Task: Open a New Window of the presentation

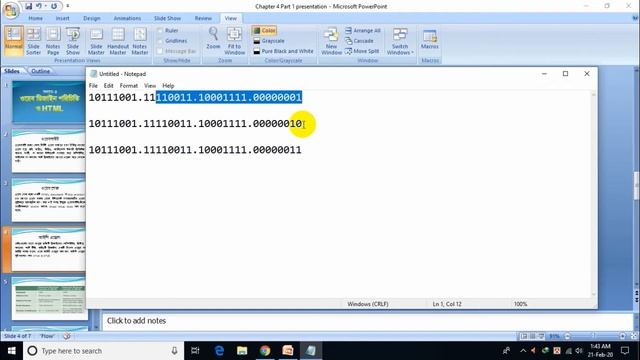Action: [x=331, y=40]
